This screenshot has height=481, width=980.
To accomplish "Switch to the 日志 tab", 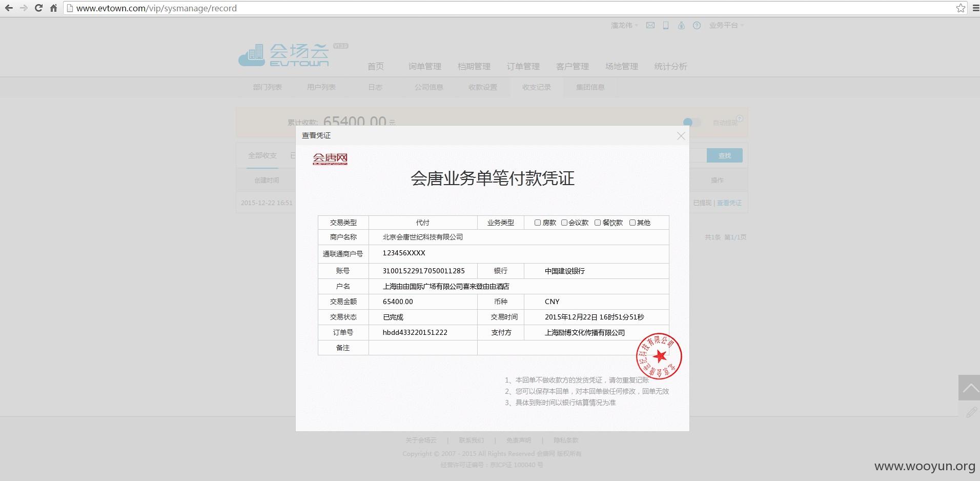I will click(x=375, y=87).
